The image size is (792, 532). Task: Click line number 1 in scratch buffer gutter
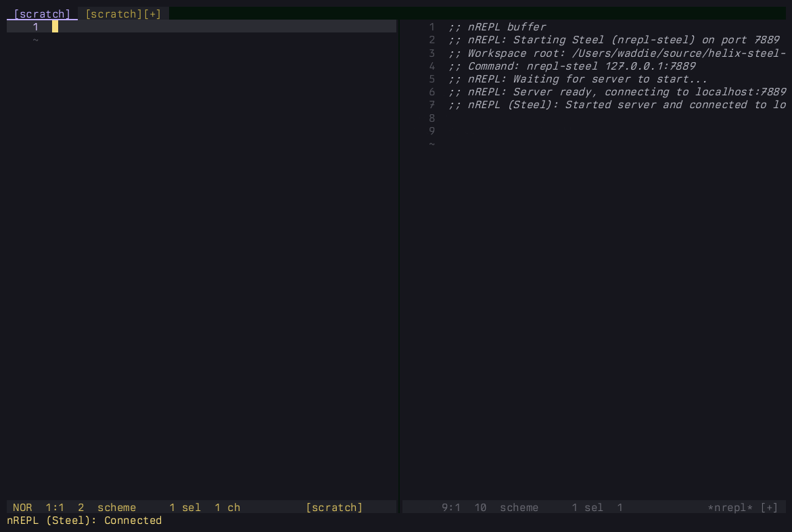(x=35, y=27)
